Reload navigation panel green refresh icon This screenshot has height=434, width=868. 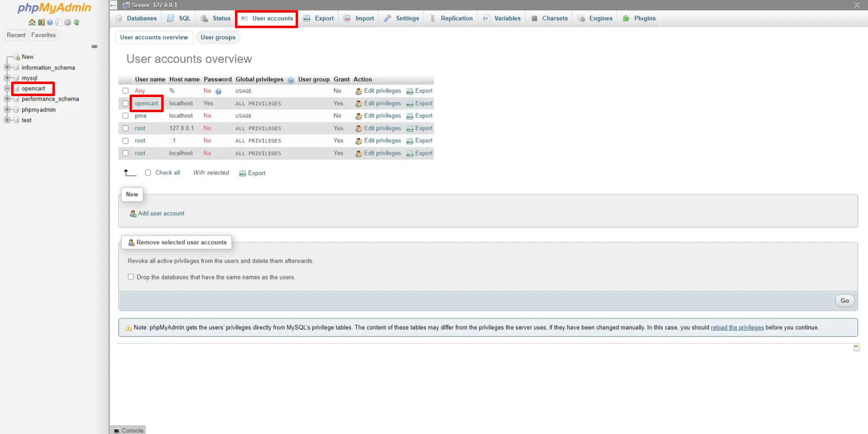76,22
